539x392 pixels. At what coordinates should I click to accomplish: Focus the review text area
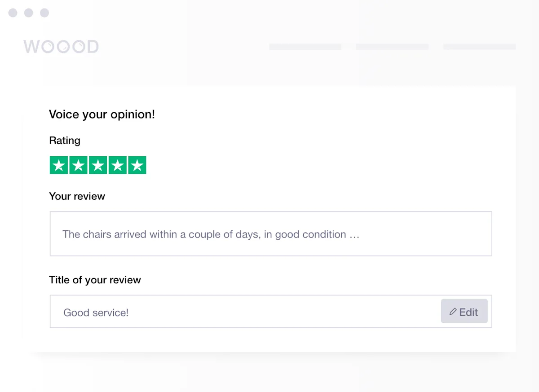(270, 233)
